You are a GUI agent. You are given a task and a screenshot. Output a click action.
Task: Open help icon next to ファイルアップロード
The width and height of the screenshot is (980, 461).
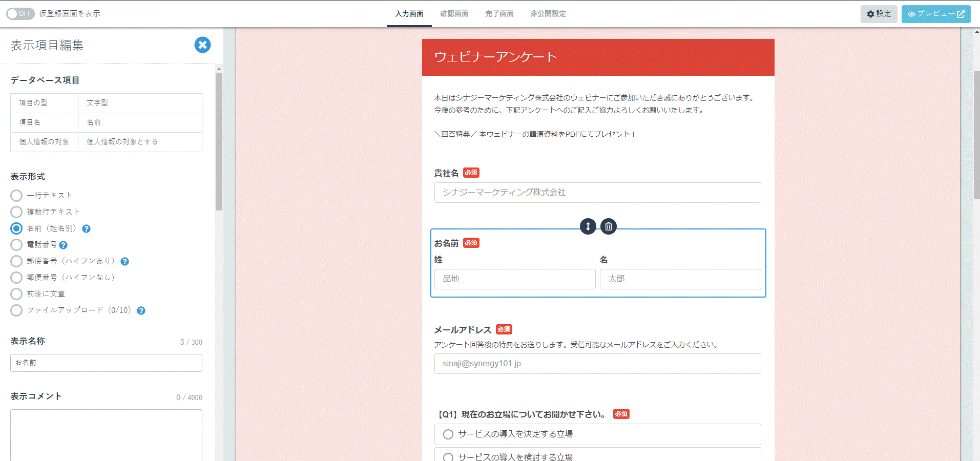[141, 311]
